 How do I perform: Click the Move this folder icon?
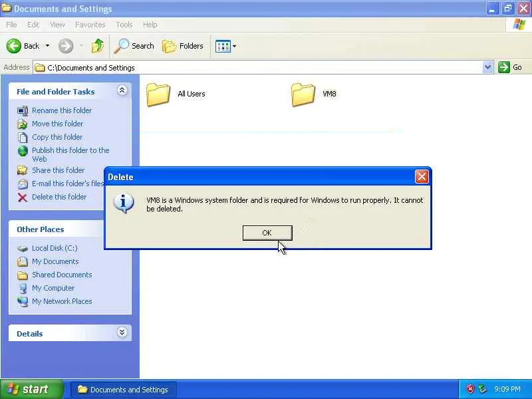(x=23, y=124)
